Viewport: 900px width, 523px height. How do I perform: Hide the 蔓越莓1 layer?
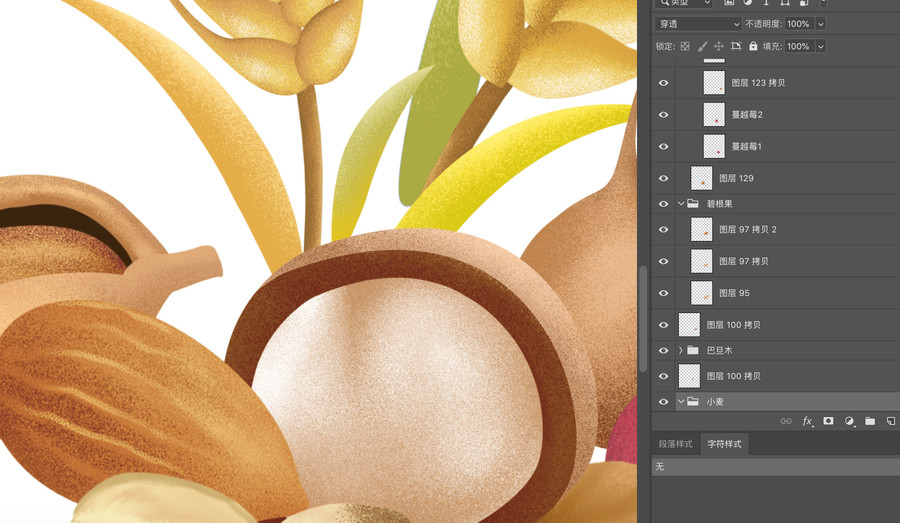(664, 146)
